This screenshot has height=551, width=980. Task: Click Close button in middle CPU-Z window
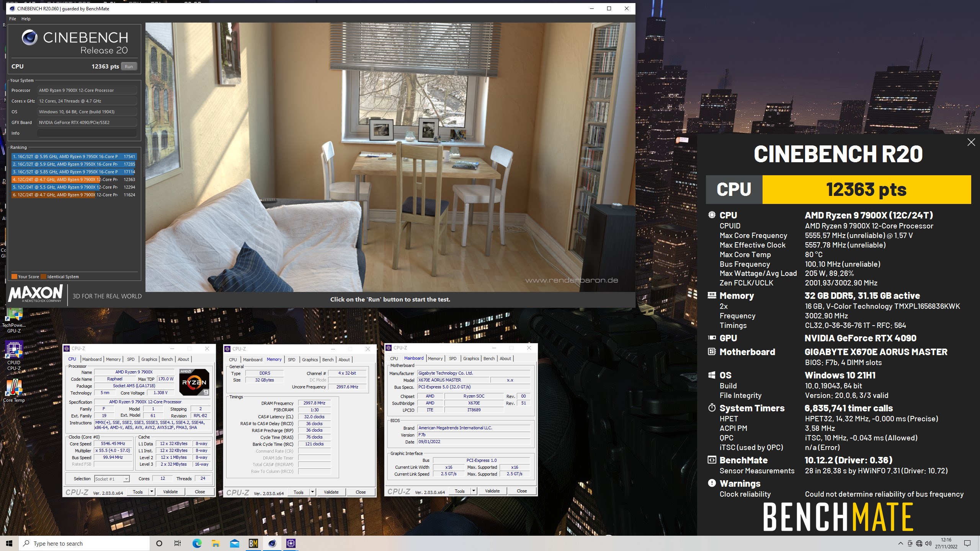361,492
